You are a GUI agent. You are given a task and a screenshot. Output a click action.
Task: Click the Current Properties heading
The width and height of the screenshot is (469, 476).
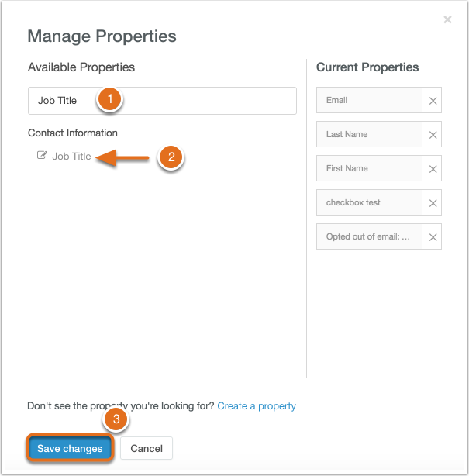[367, 67]
